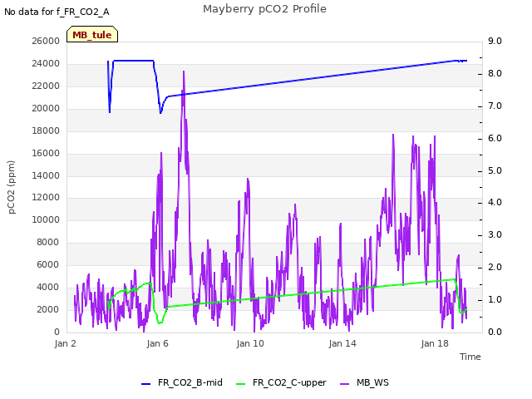Click the Jan 6 x-axis tick label
Viewport: 532px width, 399px height.
157,343
